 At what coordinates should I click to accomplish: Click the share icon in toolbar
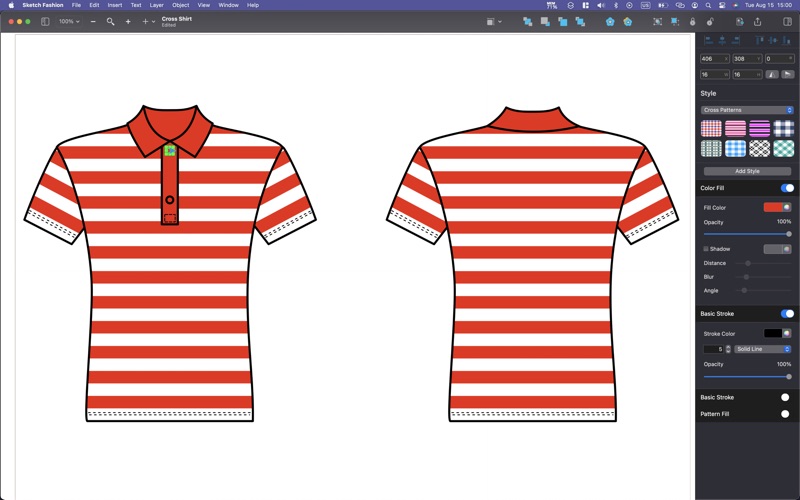pyautogui.click(x=757, y=21)
